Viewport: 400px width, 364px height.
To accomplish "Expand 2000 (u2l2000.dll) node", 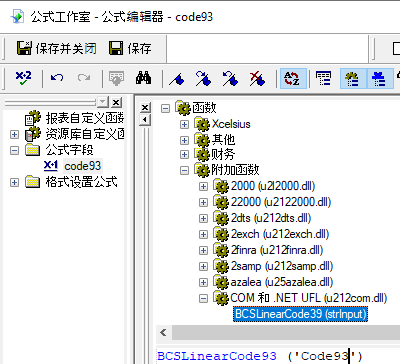I will 203,186.
